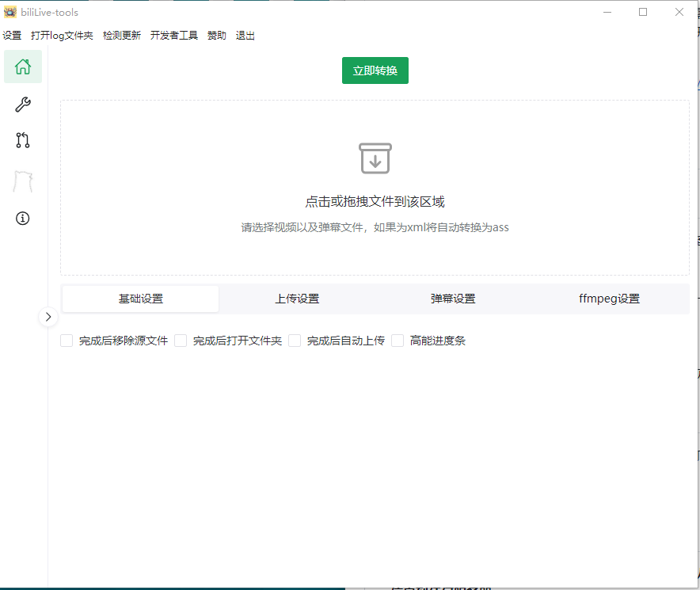Enable 完成后自动上传 checkbox
The width and height of the screenshot is (700, 590).
point(294,341)
